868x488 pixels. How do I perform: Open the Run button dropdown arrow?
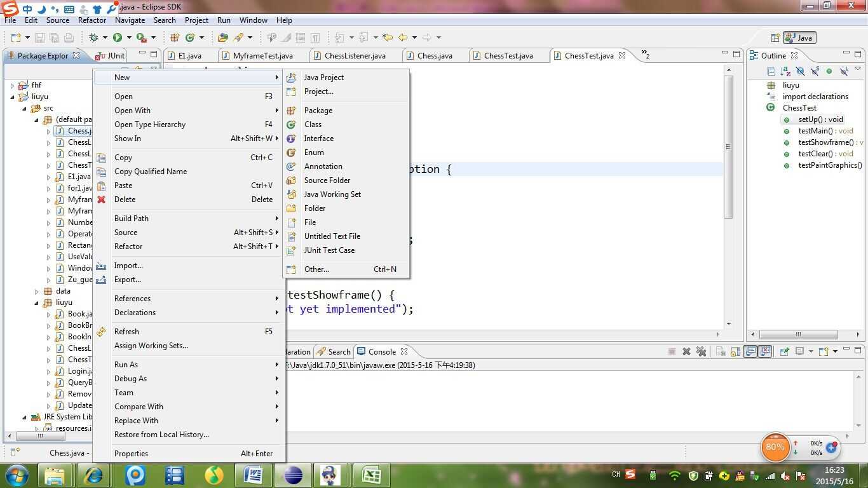click(128, 37)
